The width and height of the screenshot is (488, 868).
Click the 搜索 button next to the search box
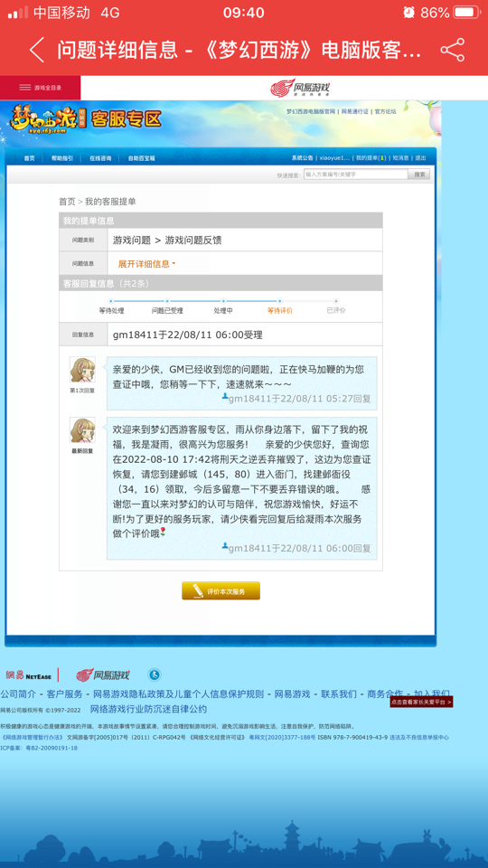click(419, 175)
